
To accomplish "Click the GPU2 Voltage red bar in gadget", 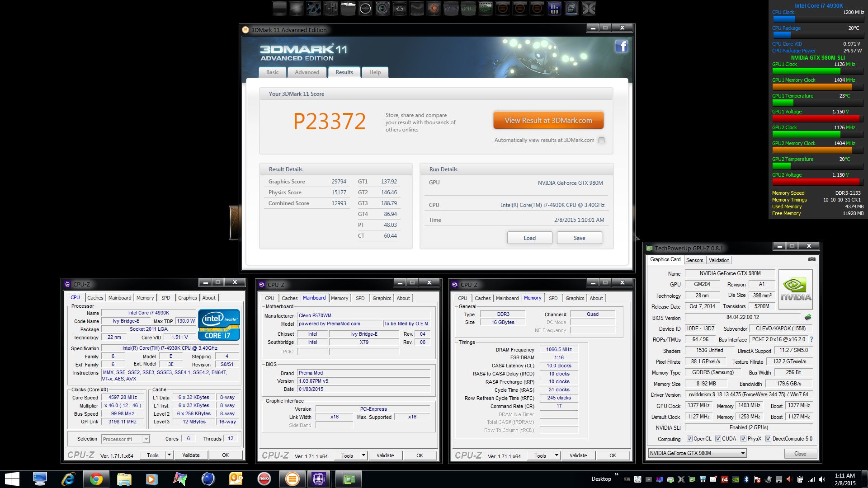I will click(817, 182).
